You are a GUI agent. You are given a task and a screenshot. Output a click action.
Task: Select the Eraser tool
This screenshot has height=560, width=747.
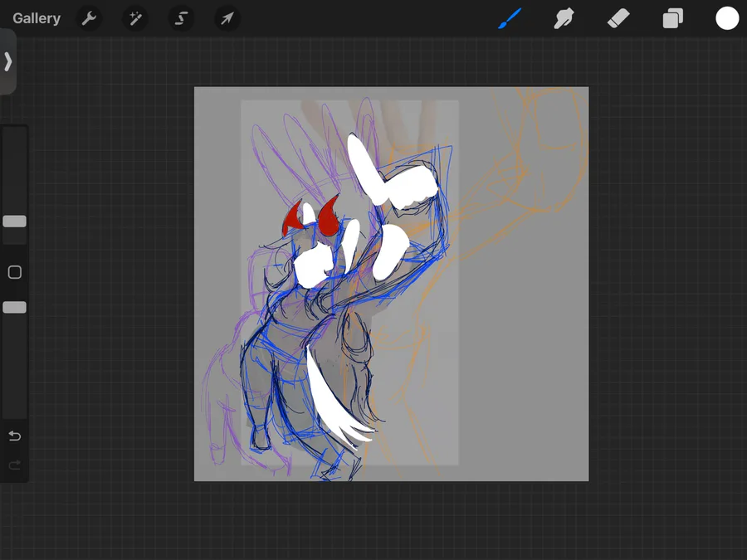pyautogui.click(x=618, y=18)
